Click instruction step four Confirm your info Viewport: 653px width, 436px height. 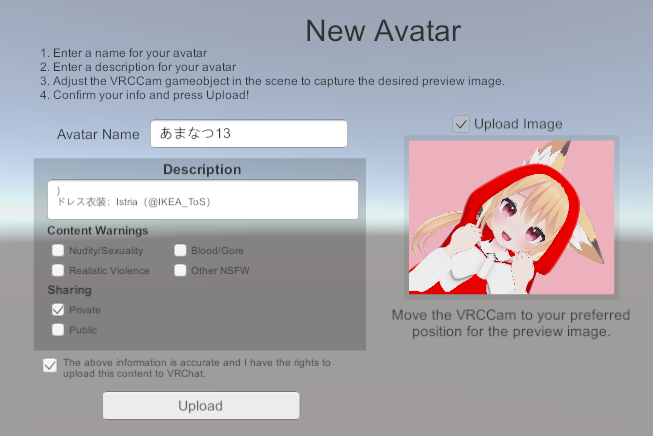(145, 95)
